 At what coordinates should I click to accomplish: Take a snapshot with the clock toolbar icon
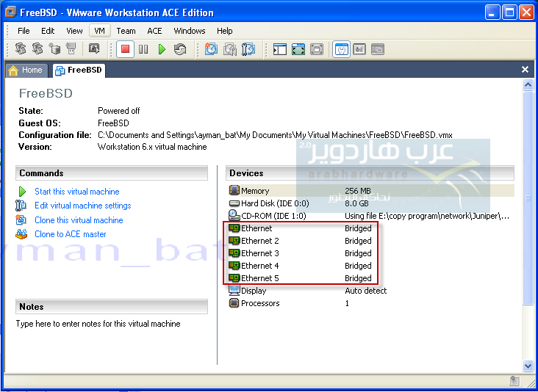pyautogui.click(x=211, y=49)
